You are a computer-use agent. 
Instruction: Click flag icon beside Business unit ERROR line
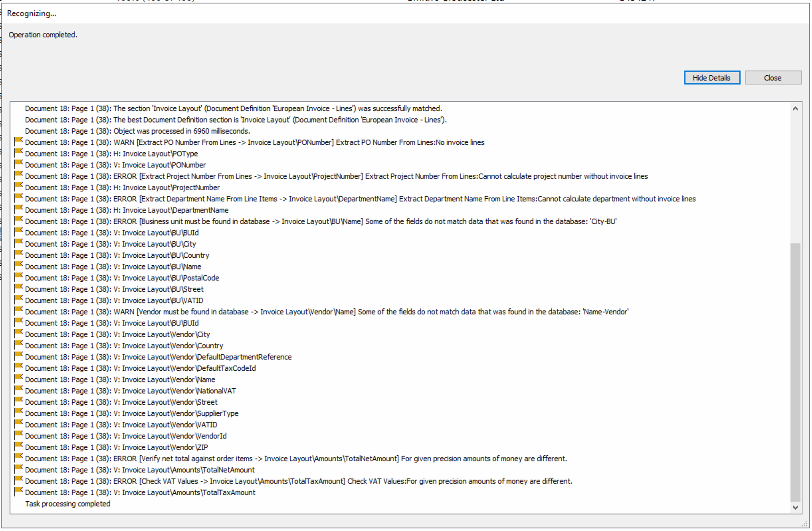pyautogui.click(x=18, y=221)
